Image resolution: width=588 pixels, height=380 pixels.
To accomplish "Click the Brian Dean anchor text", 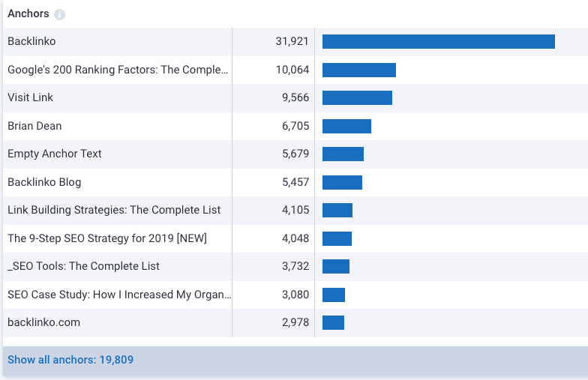I will pyautogui.click(x=34, y=126).
